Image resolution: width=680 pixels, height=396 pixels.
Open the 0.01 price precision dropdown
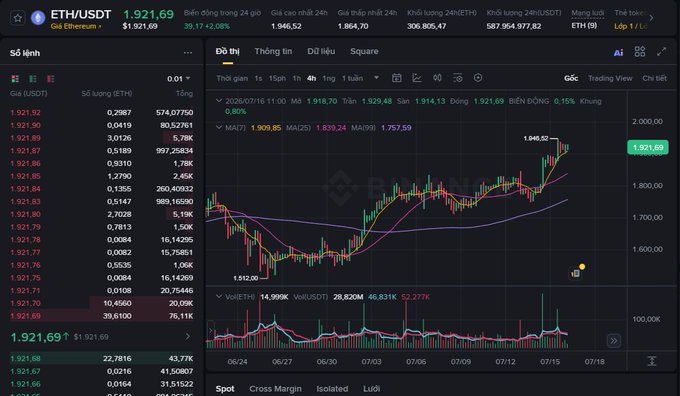point(179,79)
